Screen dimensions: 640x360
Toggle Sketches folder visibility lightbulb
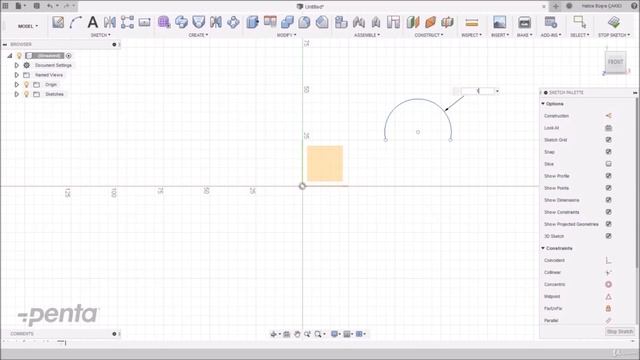click(x=27, y=94)
